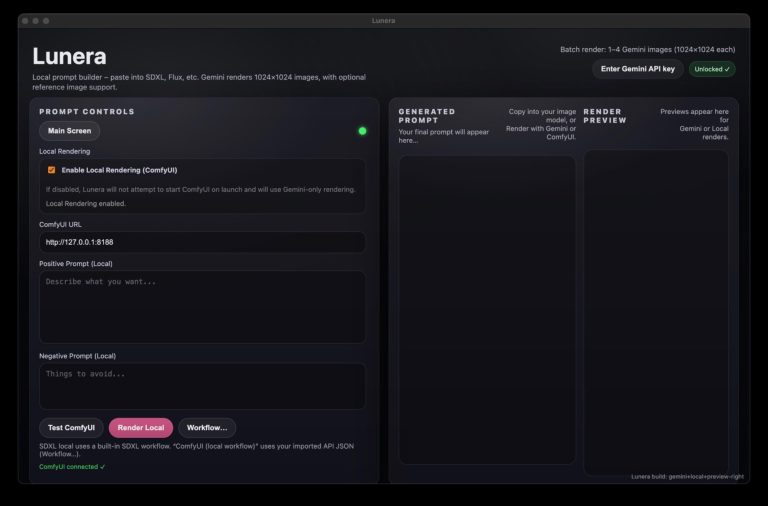Focus the Negative Prompt text area
Image resolution: width=768 pixels, height=506 pixels.
[202, 385]
